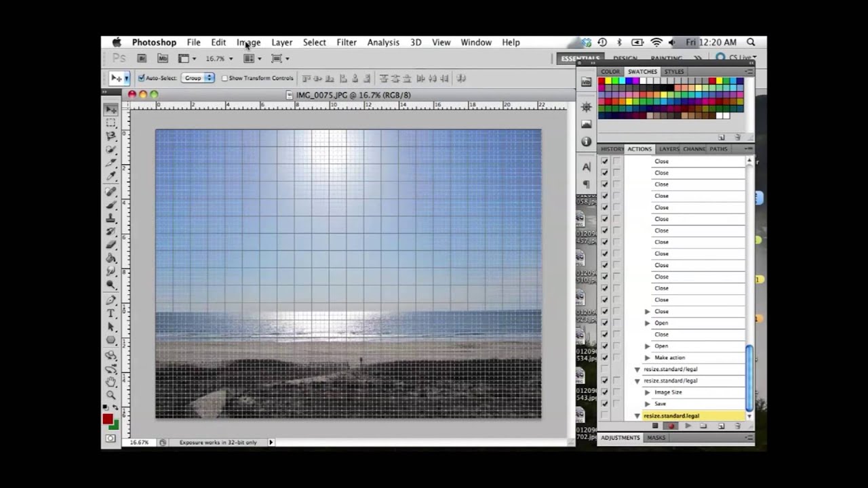Select the Move tool in the toolbox
Image resolution: width=868 pixels, height=488 pixels.
tap(111, 109)
